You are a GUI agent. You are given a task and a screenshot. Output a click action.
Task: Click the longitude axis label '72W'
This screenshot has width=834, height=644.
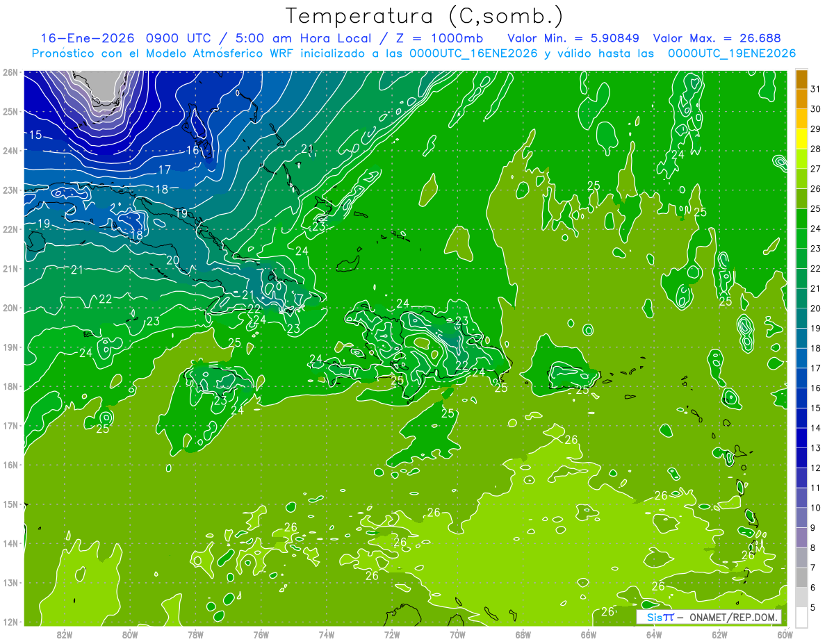coord(392,634)
